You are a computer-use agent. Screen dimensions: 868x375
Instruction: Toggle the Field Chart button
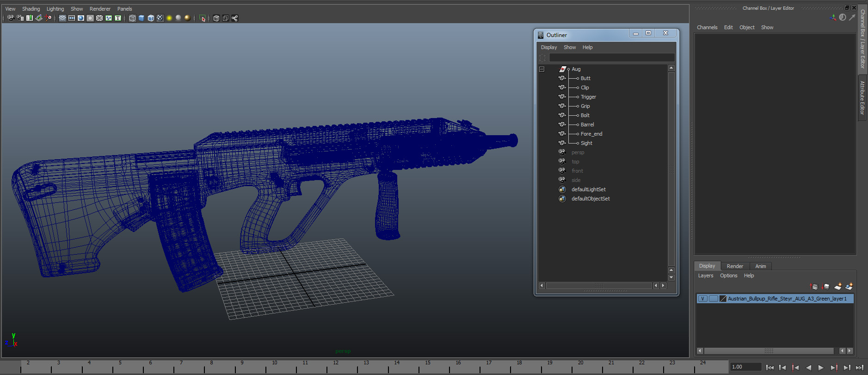click(x=99, y=18)
